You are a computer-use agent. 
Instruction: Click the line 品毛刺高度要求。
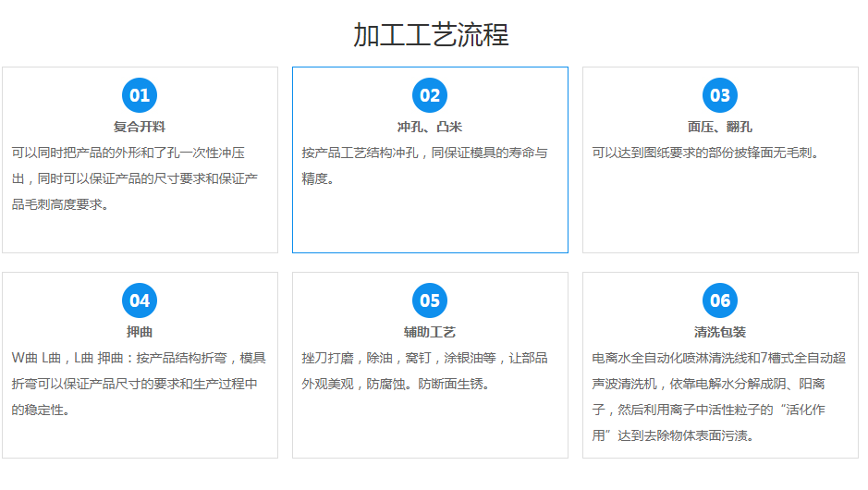coord(60,205)
